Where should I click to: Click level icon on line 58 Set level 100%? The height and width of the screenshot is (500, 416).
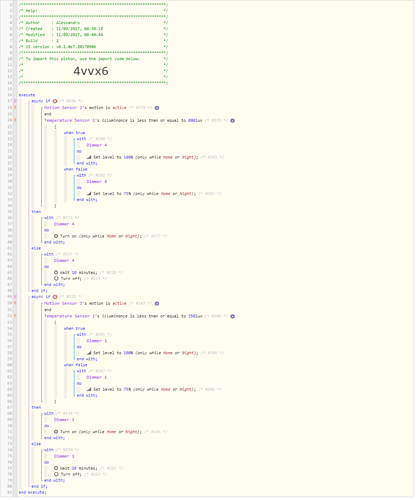point(89,353)
